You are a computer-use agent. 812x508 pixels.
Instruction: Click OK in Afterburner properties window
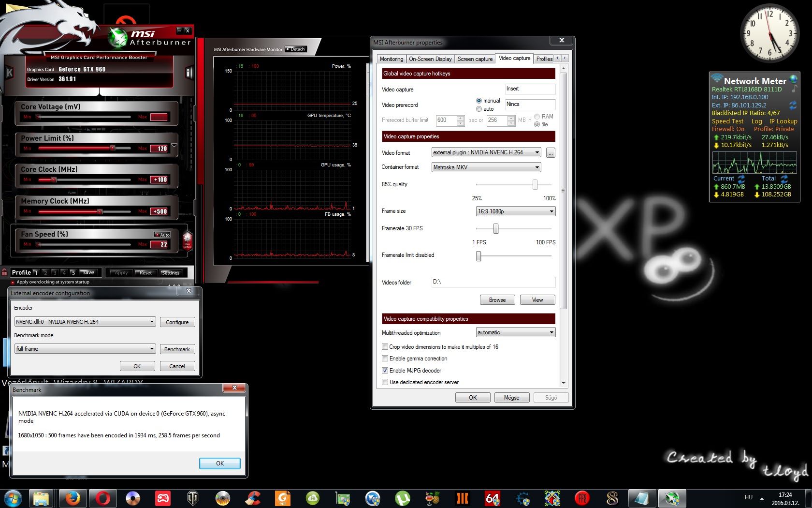tap(473, 398)
